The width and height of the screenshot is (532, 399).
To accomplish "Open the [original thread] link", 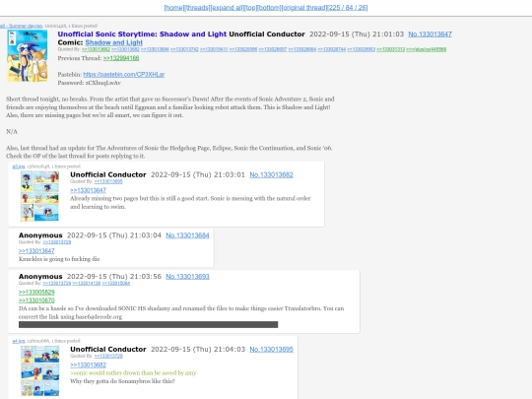I will [304, 8].
